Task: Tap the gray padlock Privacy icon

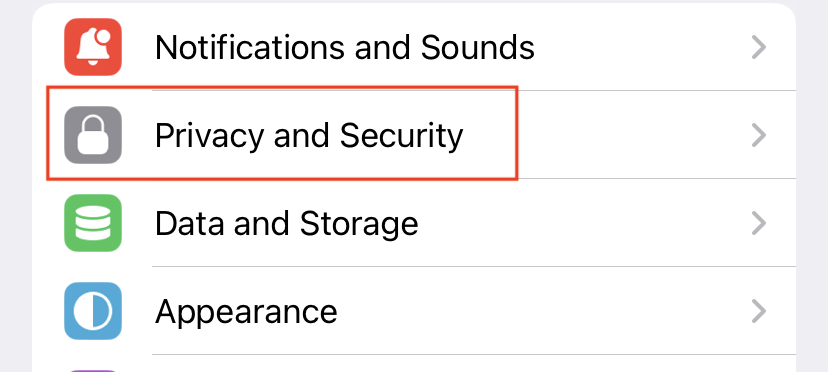Action: (x=93, y=135)
